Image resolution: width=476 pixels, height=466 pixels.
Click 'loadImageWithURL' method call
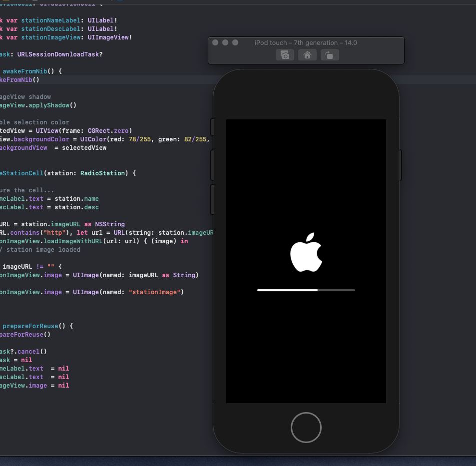pyautogui.click(x=73, y=241)
